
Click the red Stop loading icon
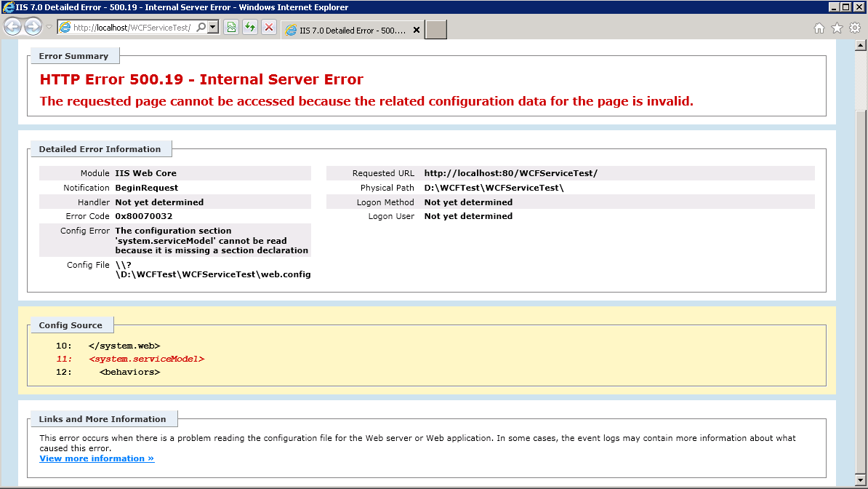coord(269,27)
